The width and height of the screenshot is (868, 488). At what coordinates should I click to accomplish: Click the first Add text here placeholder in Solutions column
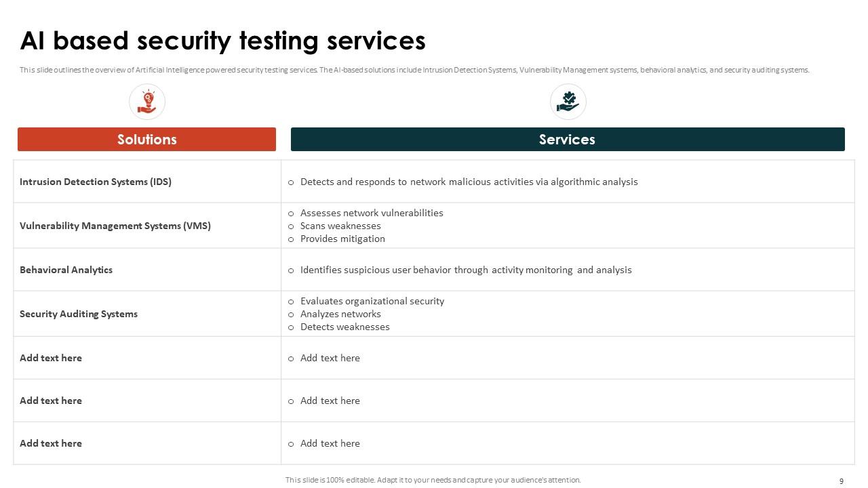click(51, 358)
